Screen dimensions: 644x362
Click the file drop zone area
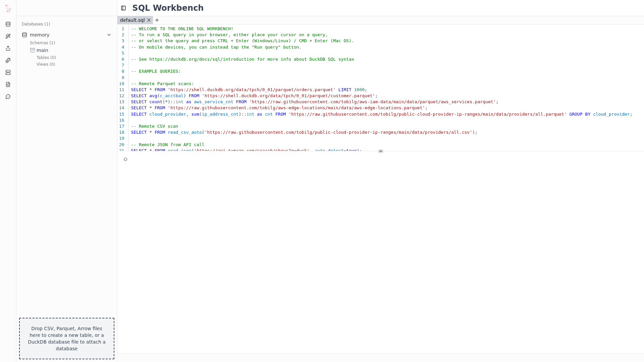click(x=67, y=339)
